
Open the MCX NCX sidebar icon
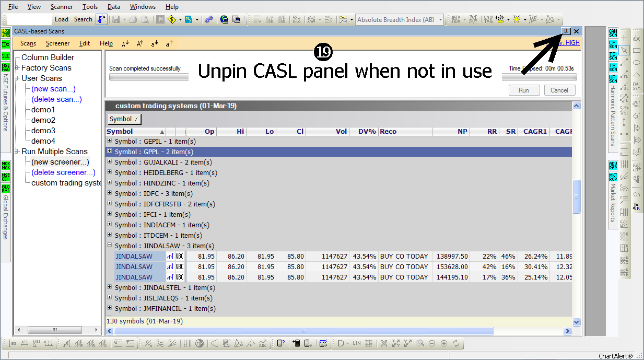(6, 166)
